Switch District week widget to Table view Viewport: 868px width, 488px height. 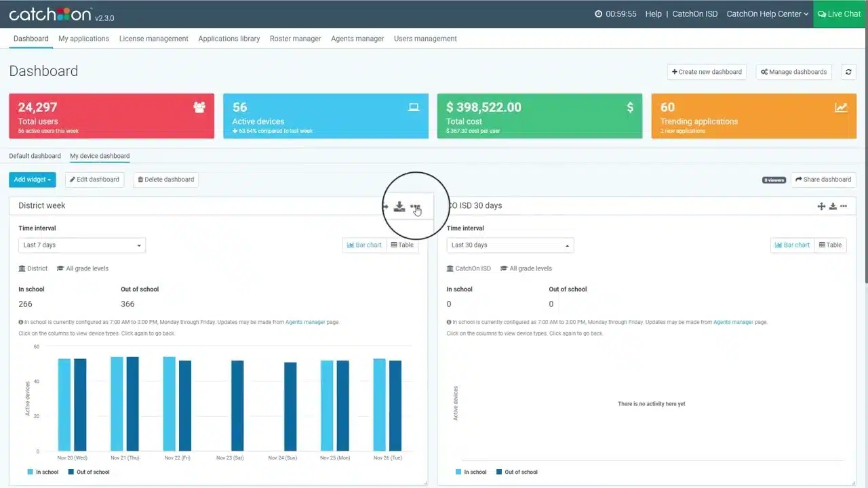(402, 245)
